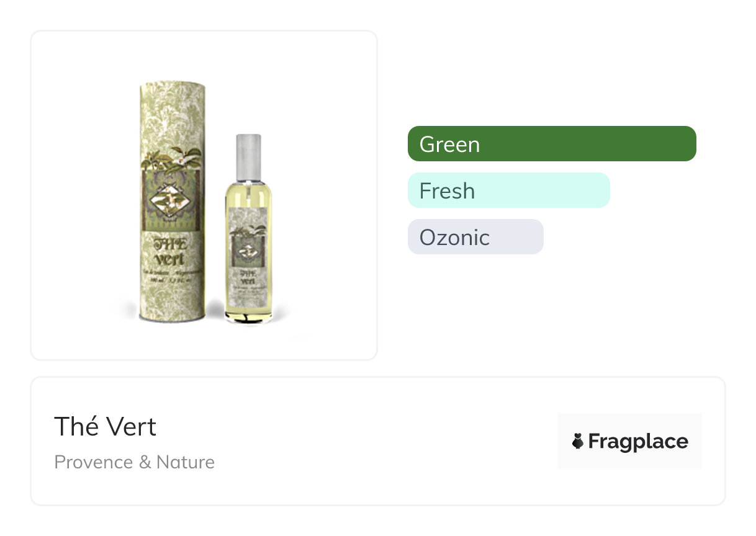The image size is (756, 536).
Task: Click the glass perfume bottle image
Action: point(248,228)
